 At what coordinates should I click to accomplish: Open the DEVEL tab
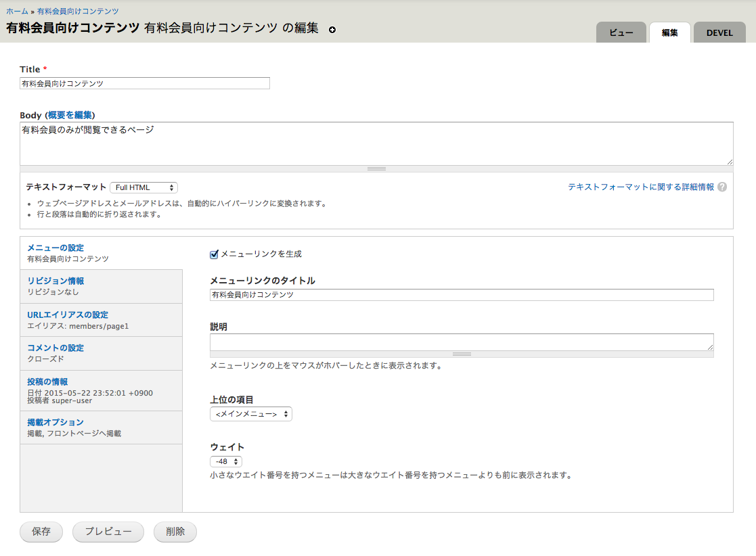719,32
